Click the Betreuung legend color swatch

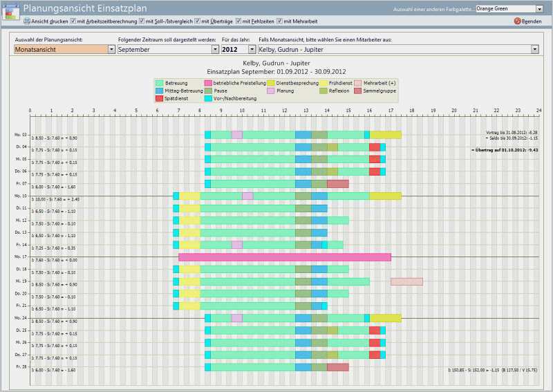[160, 83]
